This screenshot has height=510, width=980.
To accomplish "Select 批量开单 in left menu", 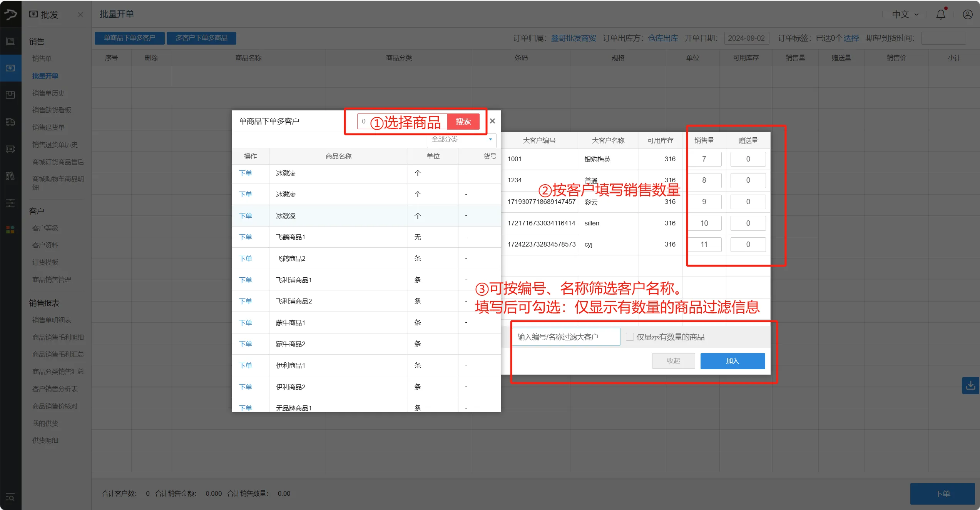I will [45, 76].
